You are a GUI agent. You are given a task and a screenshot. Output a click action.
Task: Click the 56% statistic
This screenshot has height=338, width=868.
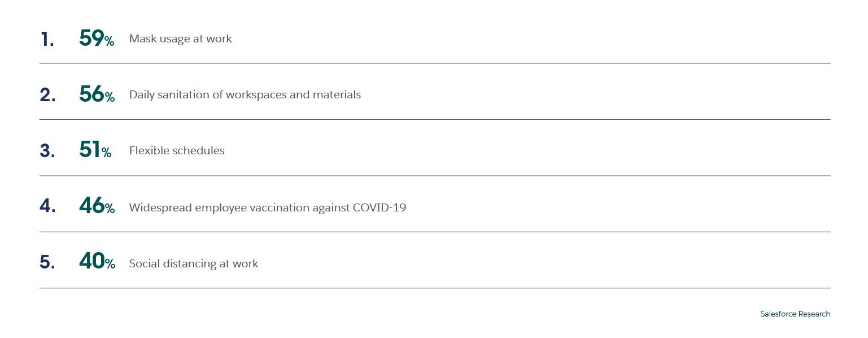(x=97, y=94)
